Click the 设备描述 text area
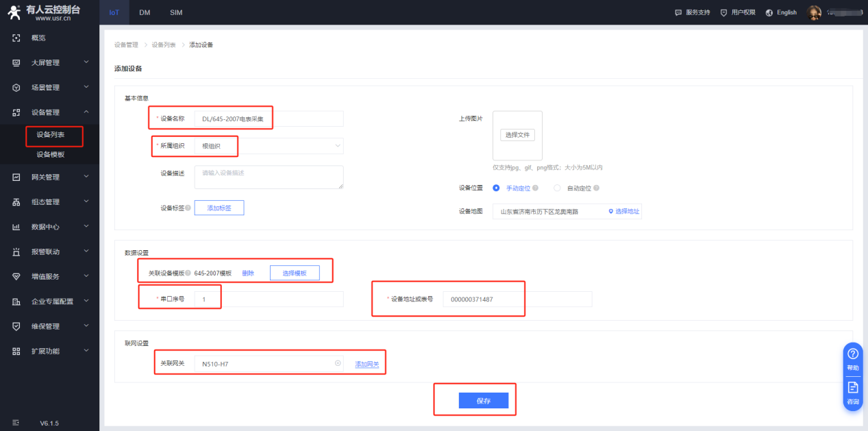Viewport: 868px width, 431px height. (x=269, y=177)
